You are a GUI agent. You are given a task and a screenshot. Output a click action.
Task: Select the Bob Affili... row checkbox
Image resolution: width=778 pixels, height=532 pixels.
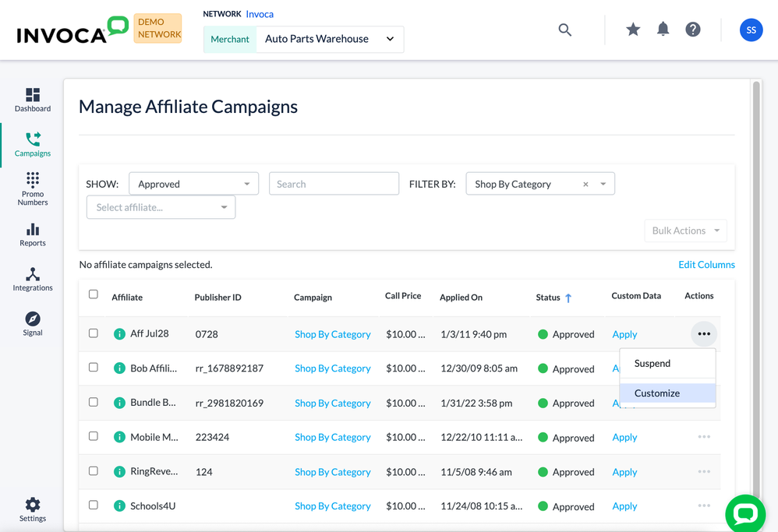[x=94, y=368]
